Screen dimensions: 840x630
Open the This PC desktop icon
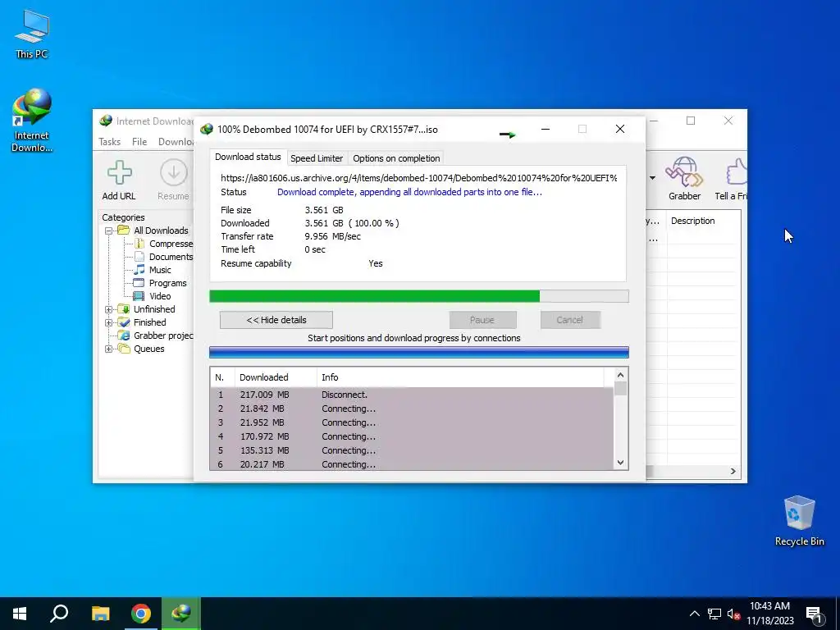click(x=32, y=34)
